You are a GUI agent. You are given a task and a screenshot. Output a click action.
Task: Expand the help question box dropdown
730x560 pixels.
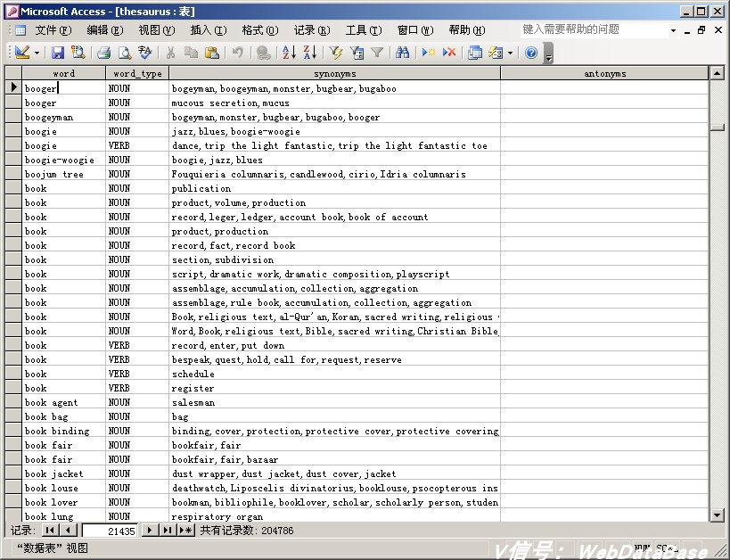pyautogui.click(x=673, y=30)
